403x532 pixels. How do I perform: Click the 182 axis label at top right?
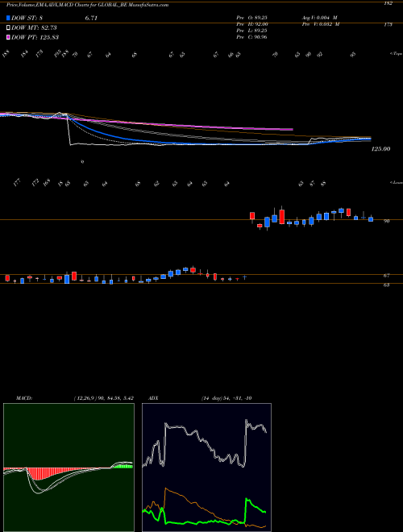(x=388, y=3)
